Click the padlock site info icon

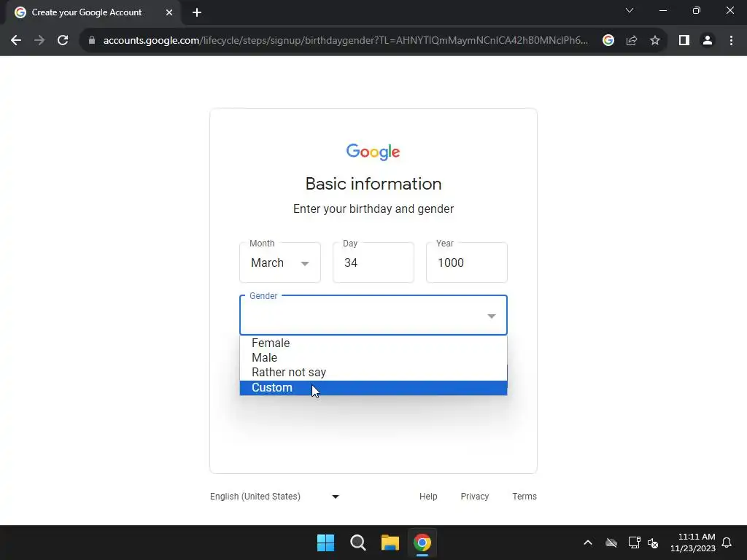click(x=92, y=41)
